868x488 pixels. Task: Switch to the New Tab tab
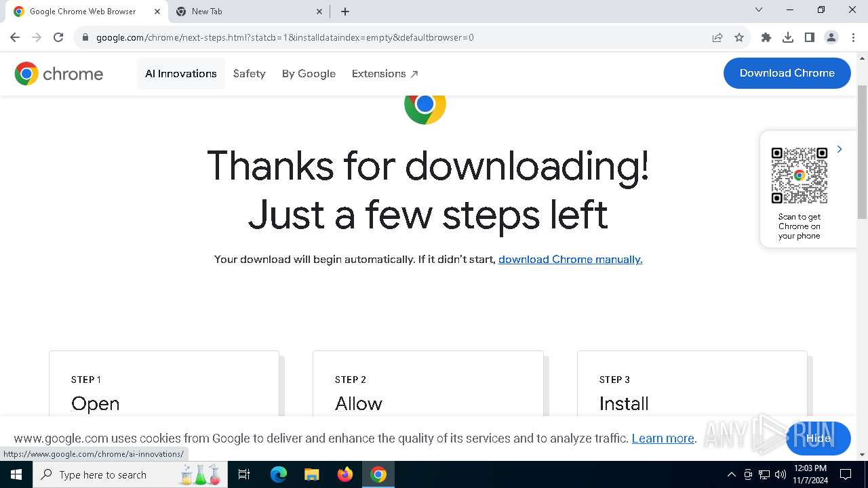point(248,12)
